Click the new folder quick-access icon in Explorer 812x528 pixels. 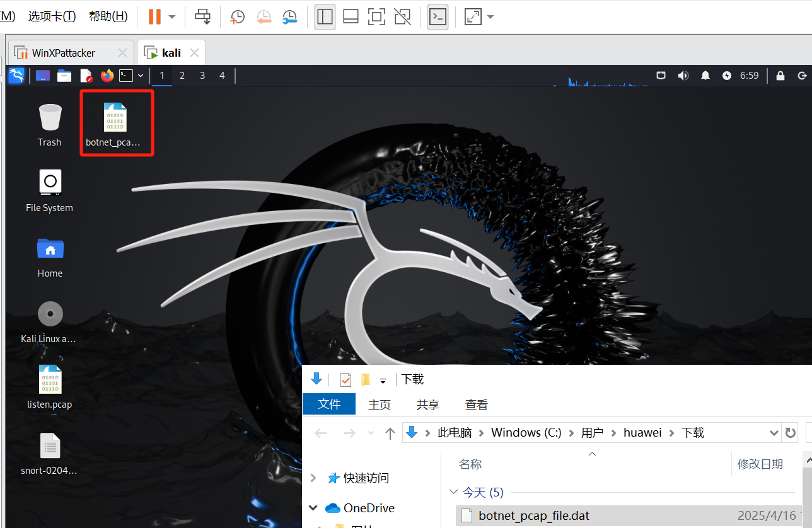coord(365,379)
